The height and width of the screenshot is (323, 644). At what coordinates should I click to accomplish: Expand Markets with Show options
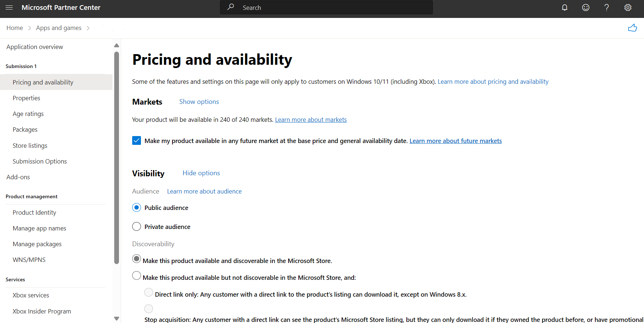pyautogui.click(x=199, y=102)
